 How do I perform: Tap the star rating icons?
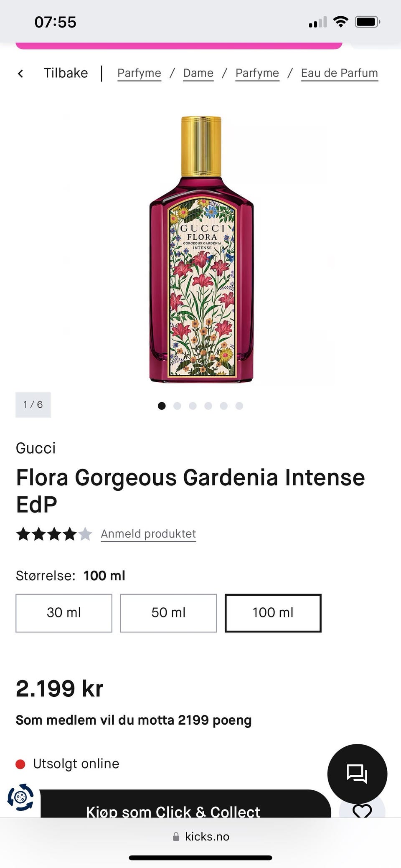[54, 534]
